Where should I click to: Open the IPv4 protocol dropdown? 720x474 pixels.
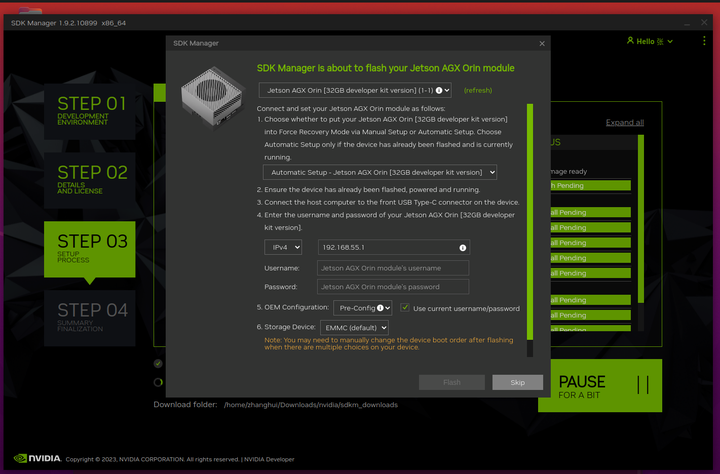283,247
